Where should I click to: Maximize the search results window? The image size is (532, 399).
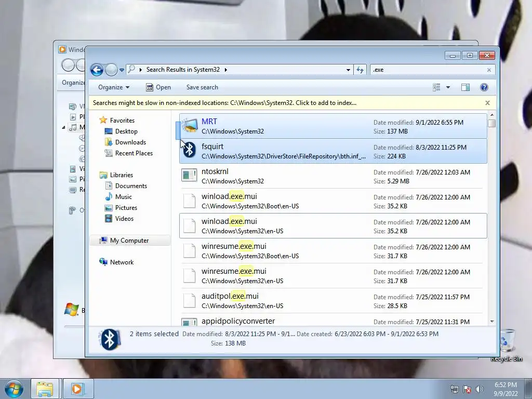pos(470,55)
